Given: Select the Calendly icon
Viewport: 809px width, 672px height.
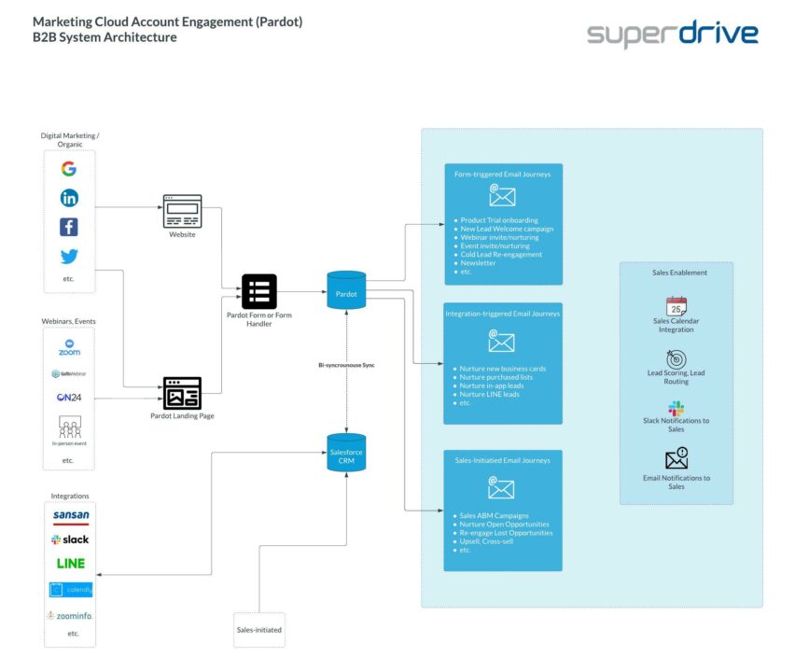Looking at the screenshot, I should click(69, 589).
